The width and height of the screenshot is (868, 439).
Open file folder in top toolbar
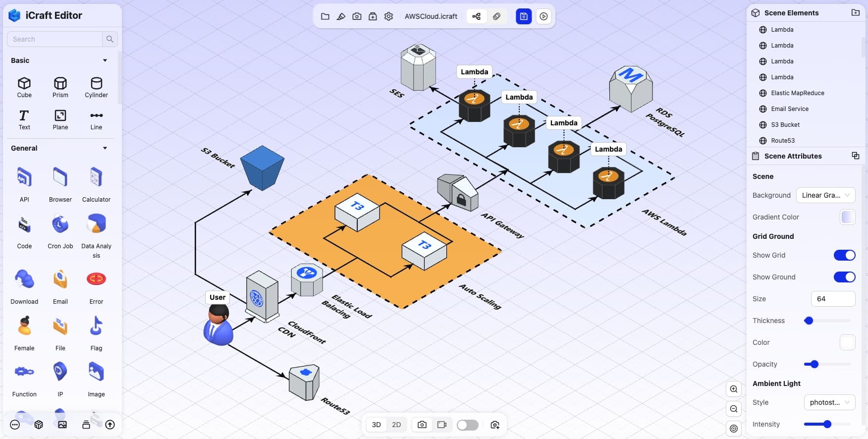[325, 16]
